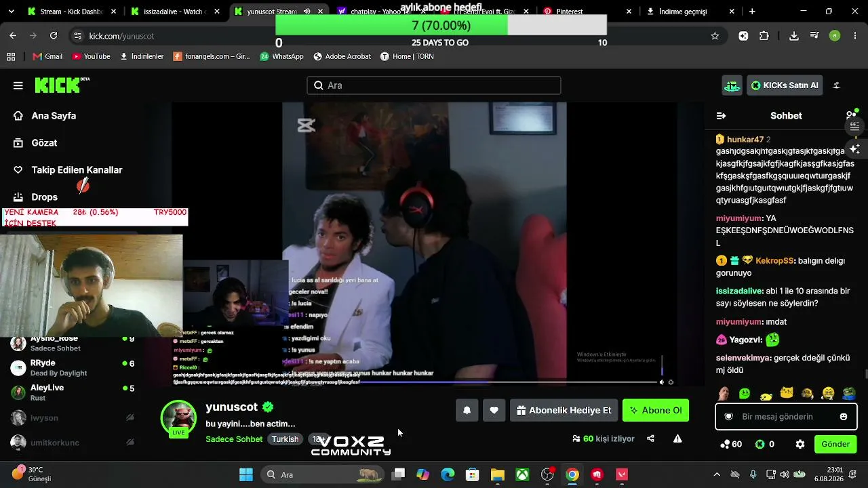Open hunkar47 username in chat
Viewport: 868px width, 488px height.
coord(745,140)
